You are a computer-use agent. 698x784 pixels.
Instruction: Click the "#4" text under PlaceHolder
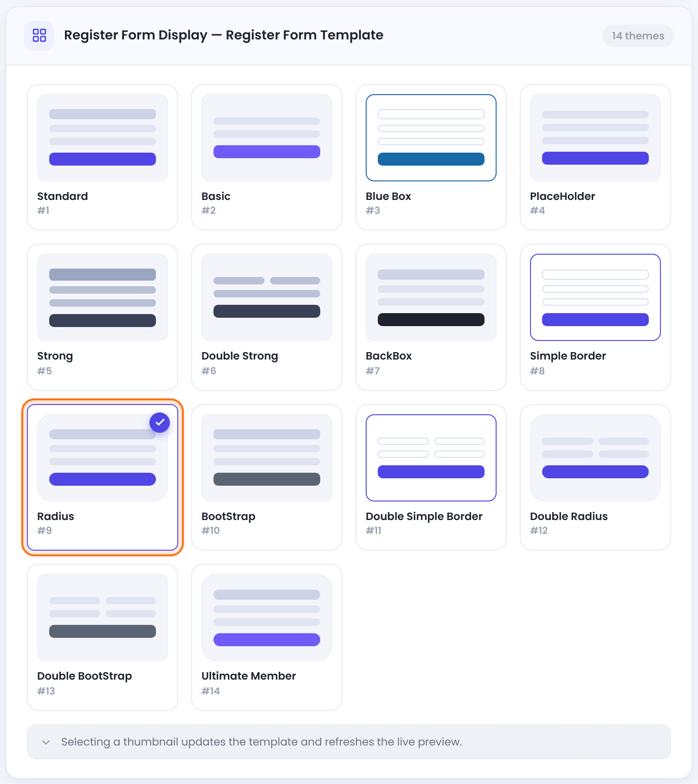tap(537, 211)
